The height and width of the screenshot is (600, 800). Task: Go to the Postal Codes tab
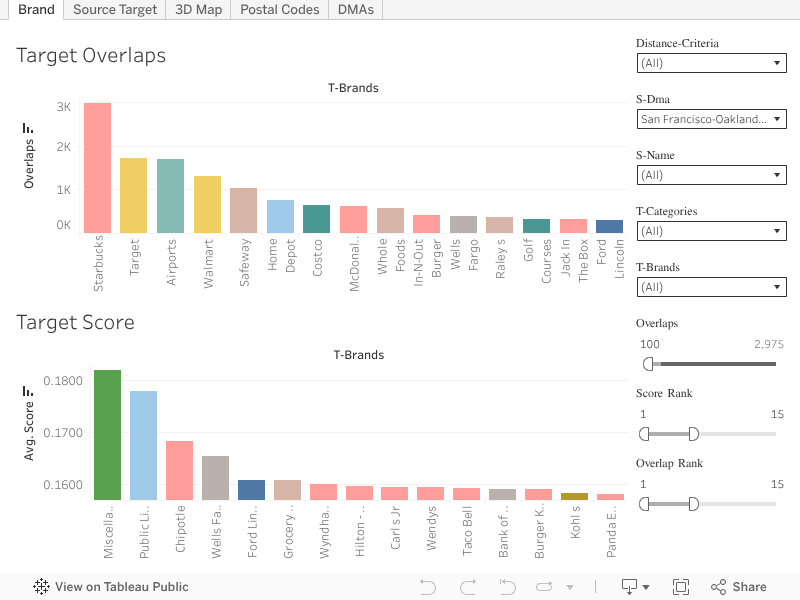(x=279, y=9)
